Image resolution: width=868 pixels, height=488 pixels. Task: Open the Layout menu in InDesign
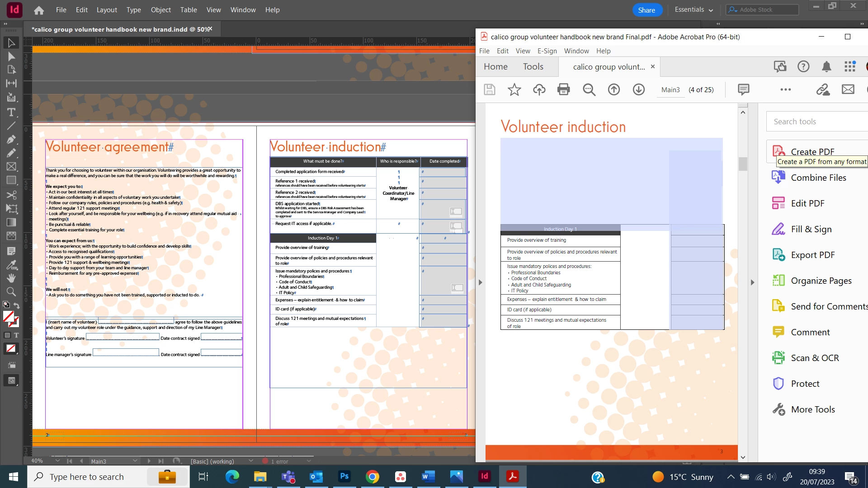[x=107, y=10]
